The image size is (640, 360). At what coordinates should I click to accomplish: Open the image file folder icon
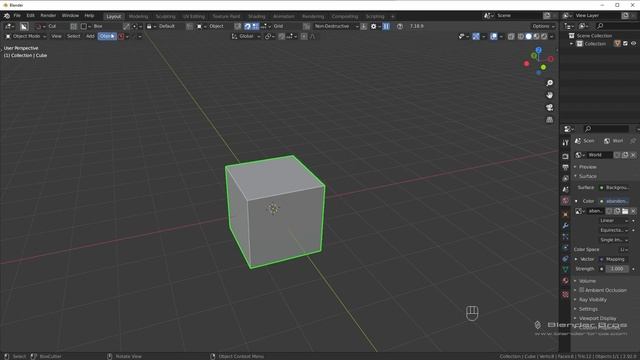tap(625, 211)
